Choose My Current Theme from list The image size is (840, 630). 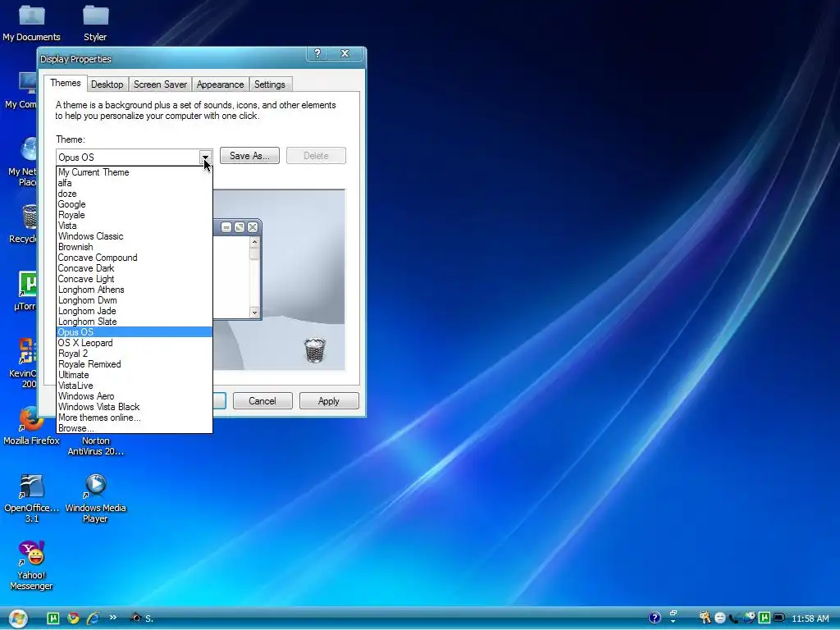(135, 172)
